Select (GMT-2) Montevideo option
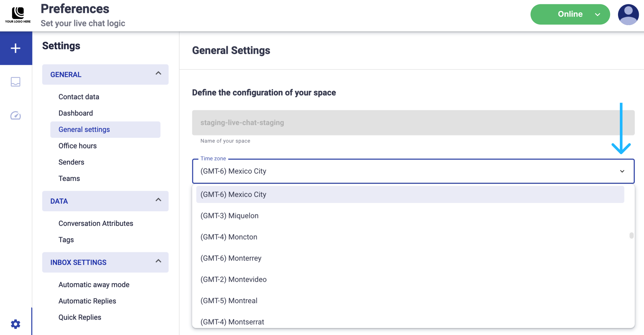The height and width of the screenshot is (335, 644). click(233, 279)
